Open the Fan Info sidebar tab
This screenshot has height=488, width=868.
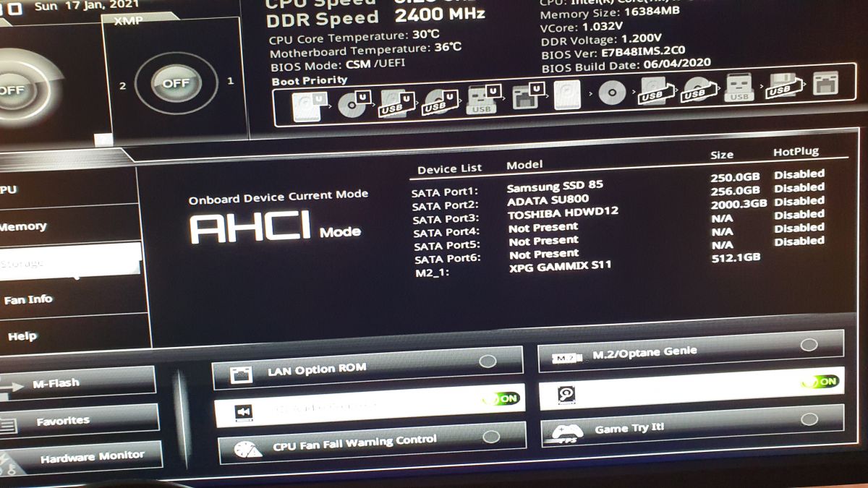(72, 299)
